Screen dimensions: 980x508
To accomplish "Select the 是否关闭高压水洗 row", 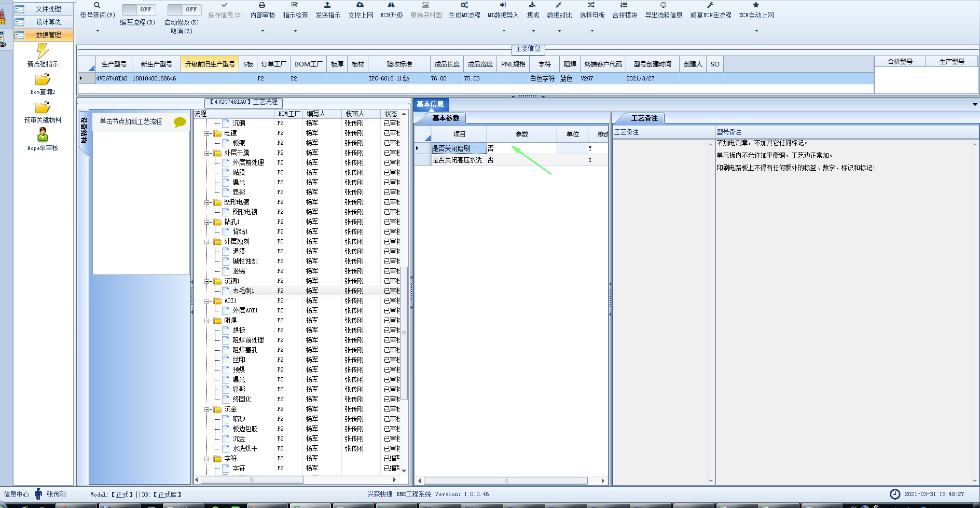I will click(x=511, y=160).
